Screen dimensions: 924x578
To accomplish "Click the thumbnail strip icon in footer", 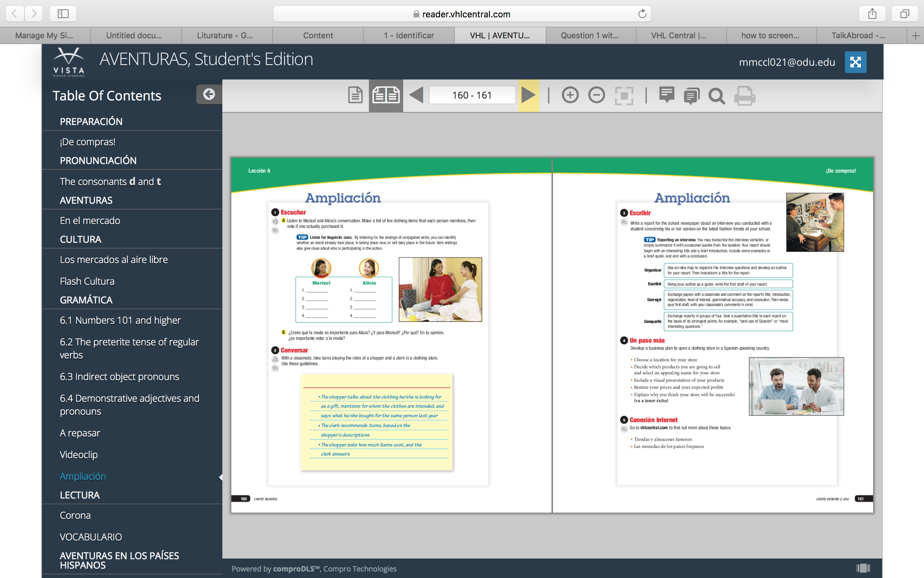I will 863,568.
